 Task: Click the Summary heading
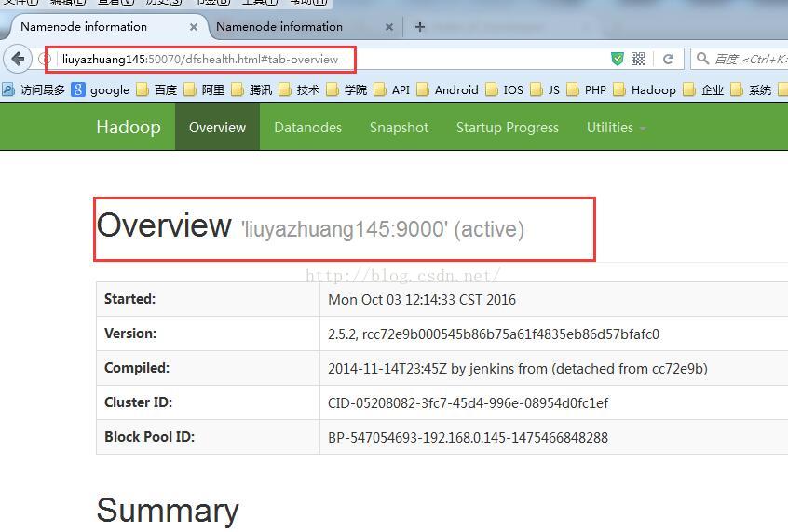[168, 510]
